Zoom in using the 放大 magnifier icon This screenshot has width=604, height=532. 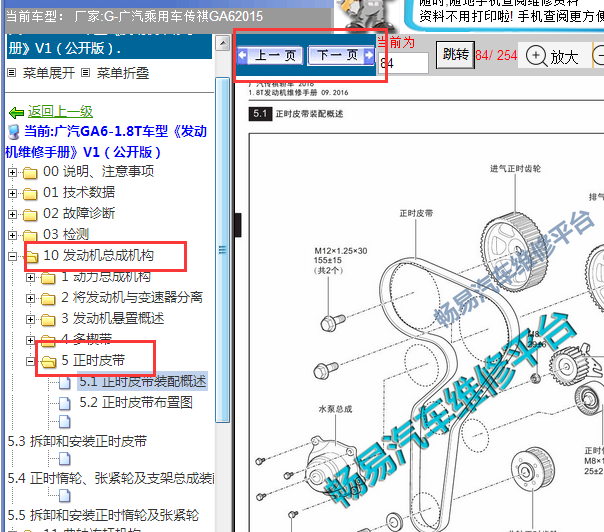[x=536, y=56]
